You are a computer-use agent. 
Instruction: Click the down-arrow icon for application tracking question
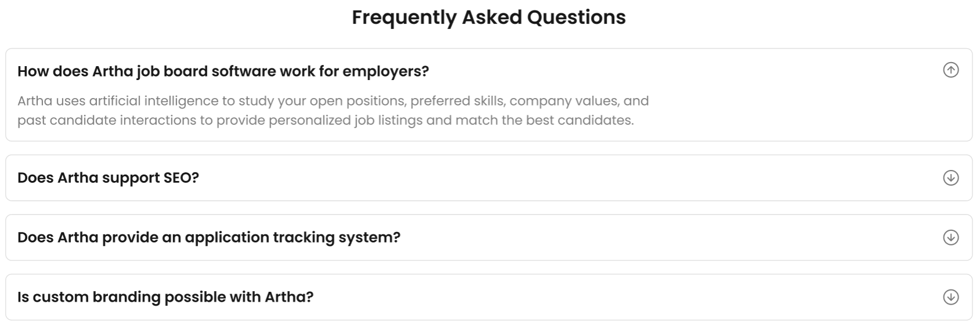pyautogui.click(x=950, y=237)
